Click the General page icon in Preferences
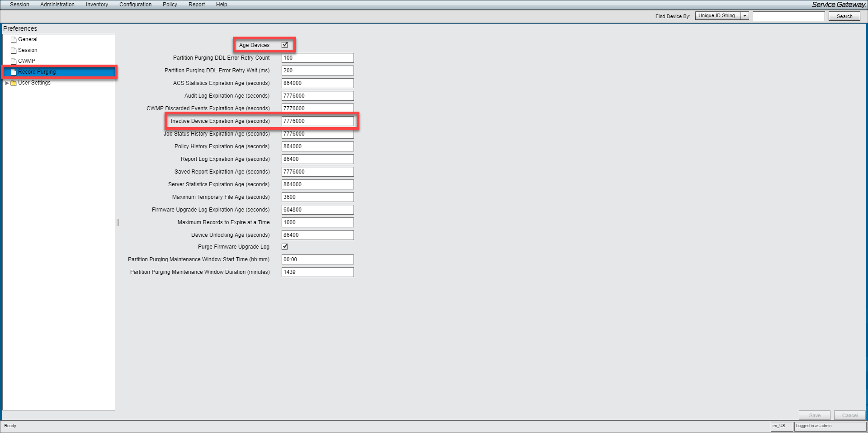Image resolution: width=868 pixels, height=433 pixels. (14, 40)
